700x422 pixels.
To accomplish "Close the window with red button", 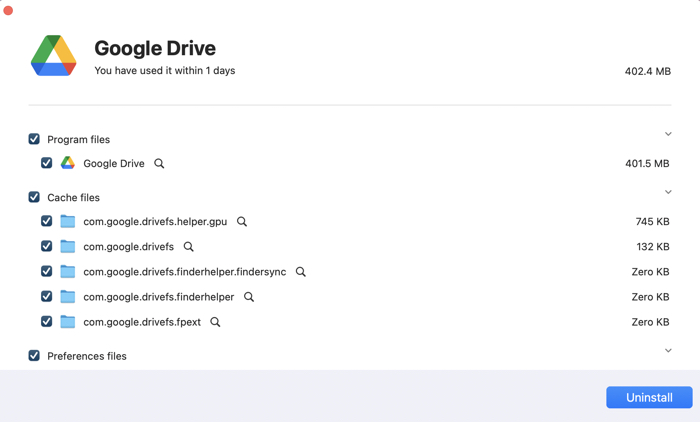I will 8,10.
